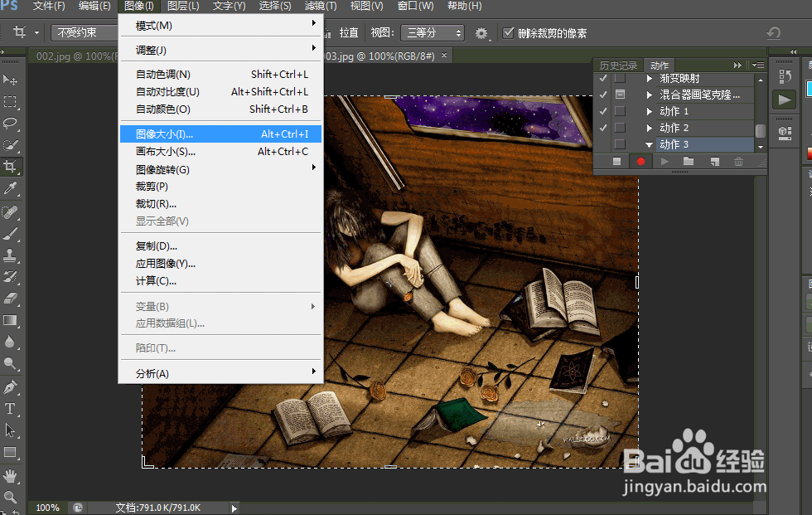Toggle checkmark for 动作 1
Screen dimensions: 812x515
tap(603, 111)
